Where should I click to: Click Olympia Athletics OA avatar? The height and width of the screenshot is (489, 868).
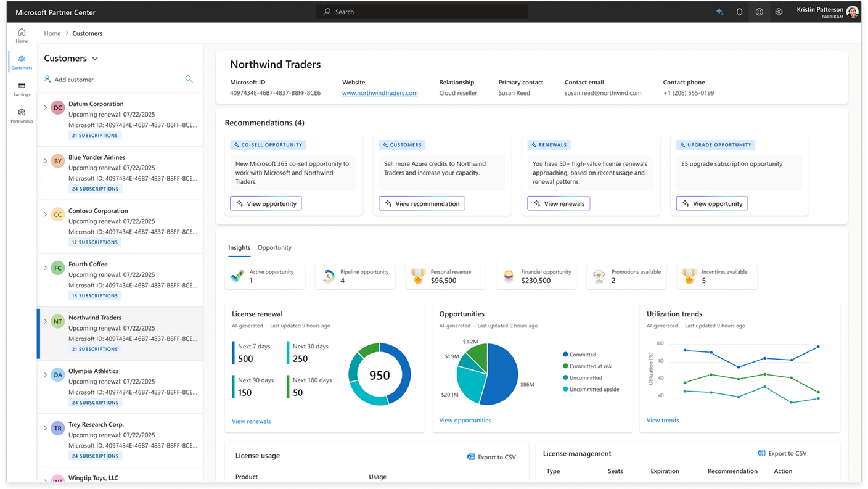pyautogui.click(x=58, y=375)
